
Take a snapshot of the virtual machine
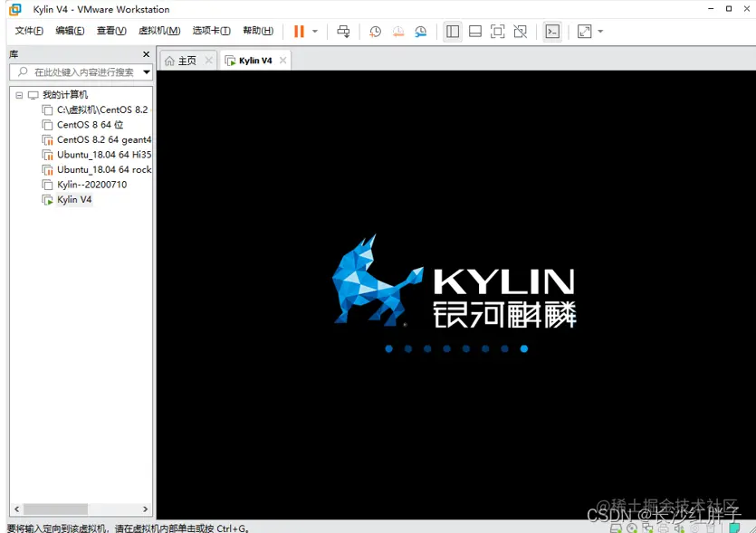[375, 31]
